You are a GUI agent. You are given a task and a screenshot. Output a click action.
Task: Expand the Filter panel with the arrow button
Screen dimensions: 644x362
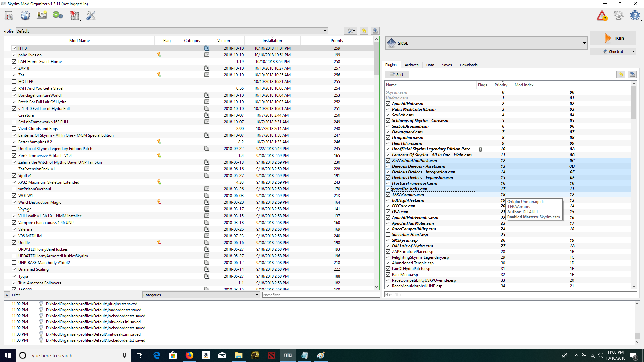click(7, 295)
